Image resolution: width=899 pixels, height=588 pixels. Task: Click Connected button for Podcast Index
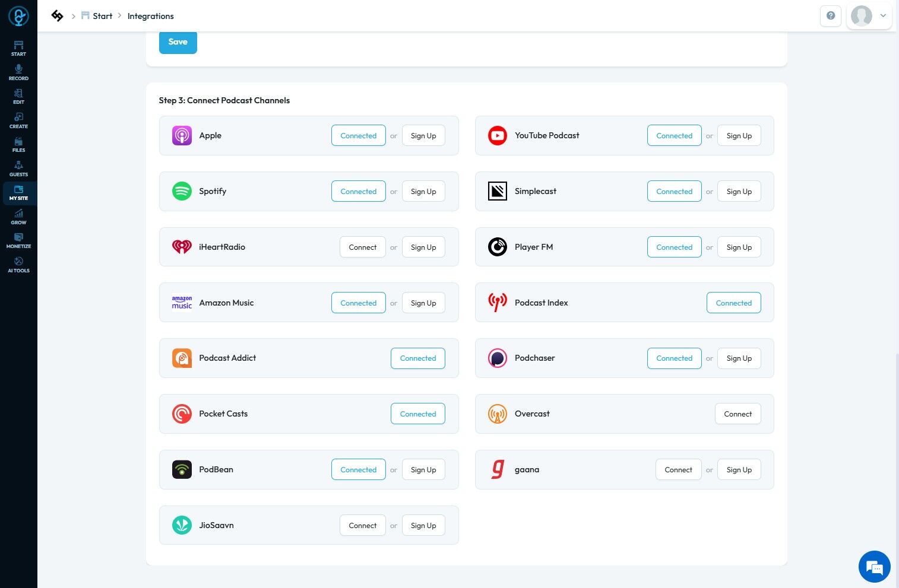(x=734, y=303)
